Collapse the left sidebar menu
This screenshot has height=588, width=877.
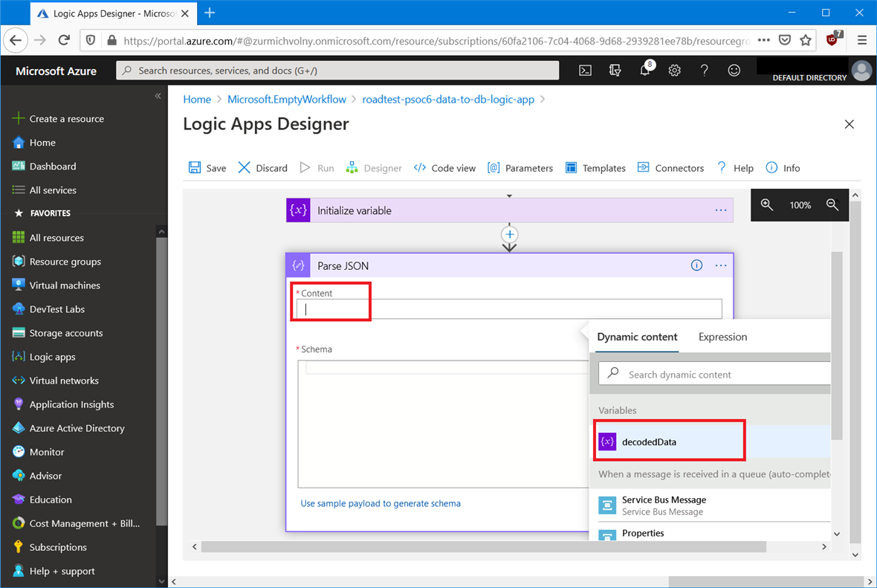coord(158,96)
